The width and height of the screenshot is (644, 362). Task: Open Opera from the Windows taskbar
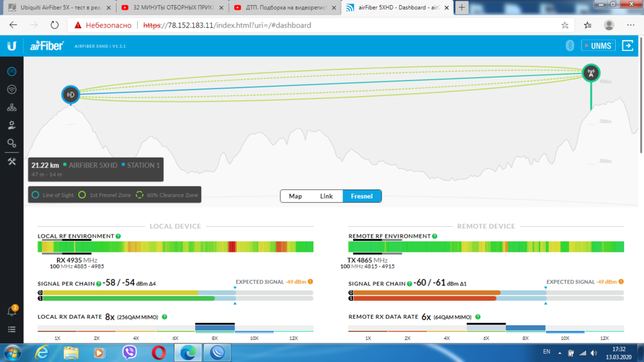[158, 352]
